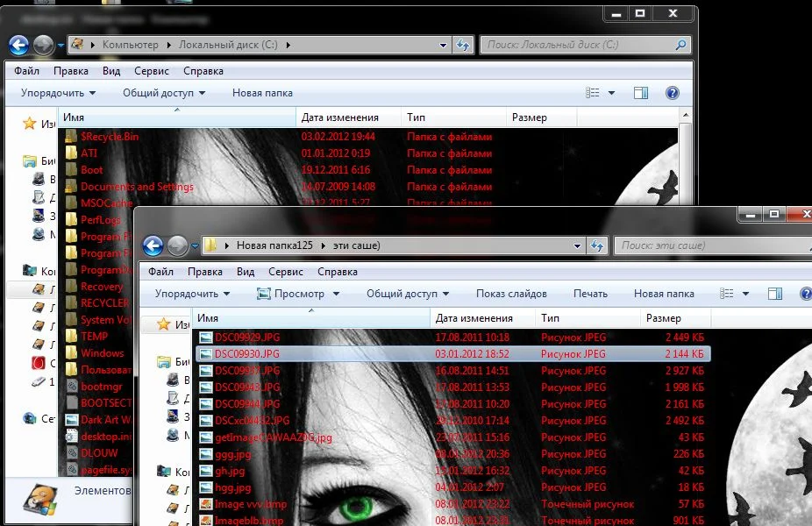Screen dimensions: 812x526
Task: Click the Forward arrow in эти саше window
Action: tap(177, 246)
